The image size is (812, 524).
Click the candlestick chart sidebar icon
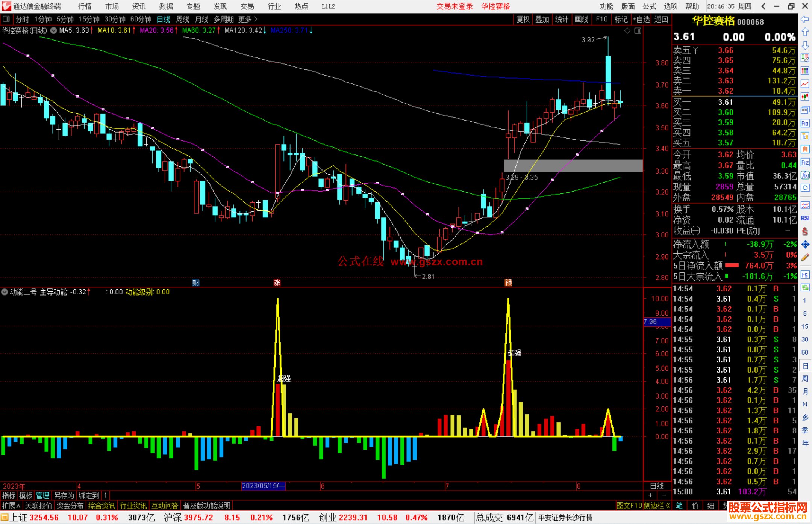(x=805, y=97)
